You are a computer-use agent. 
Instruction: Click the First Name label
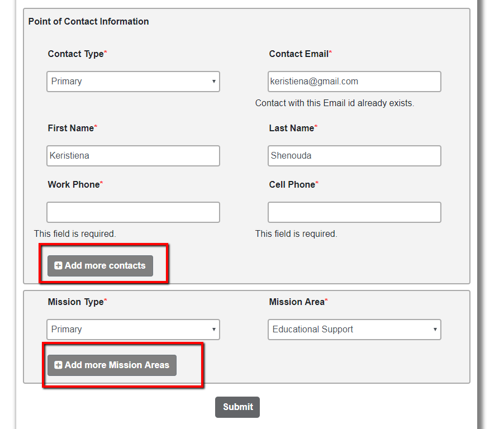point(72,128)
